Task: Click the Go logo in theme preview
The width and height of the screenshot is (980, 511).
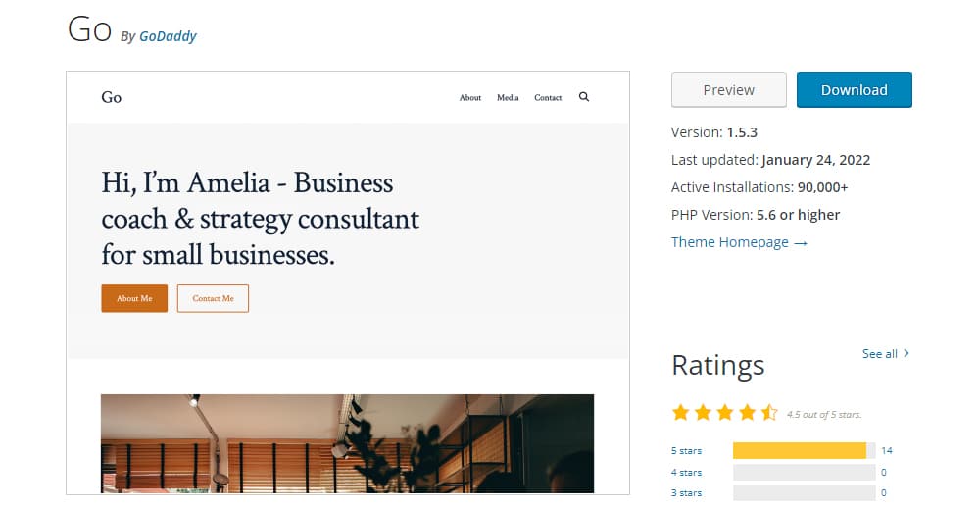Action: [x=112, y=97]
